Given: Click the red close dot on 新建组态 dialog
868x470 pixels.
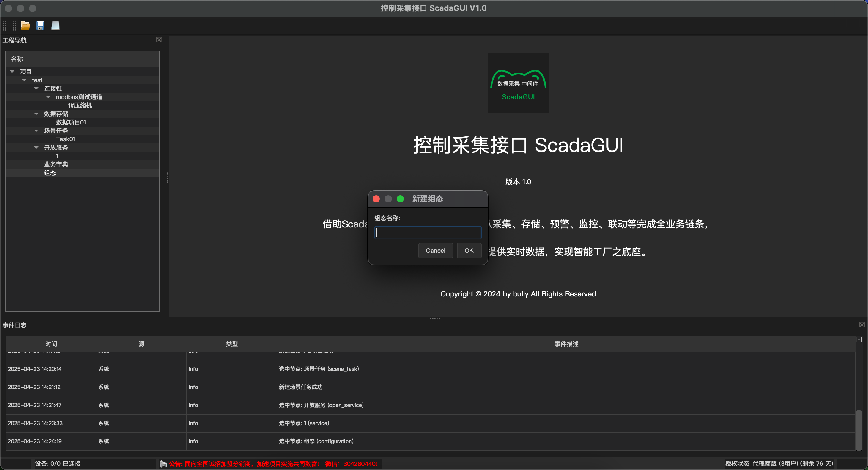Looking at the screenshot, I should (x=376, y=199).
